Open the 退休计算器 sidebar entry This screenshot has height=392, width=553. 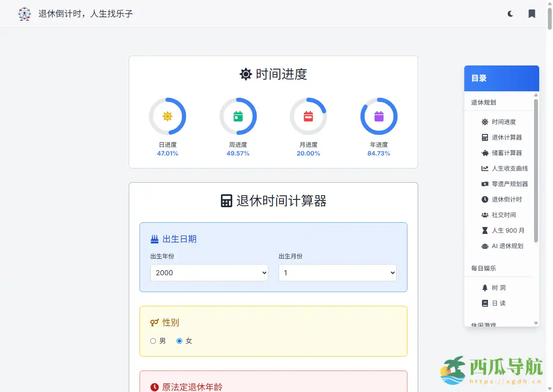[x=502, y=137]
